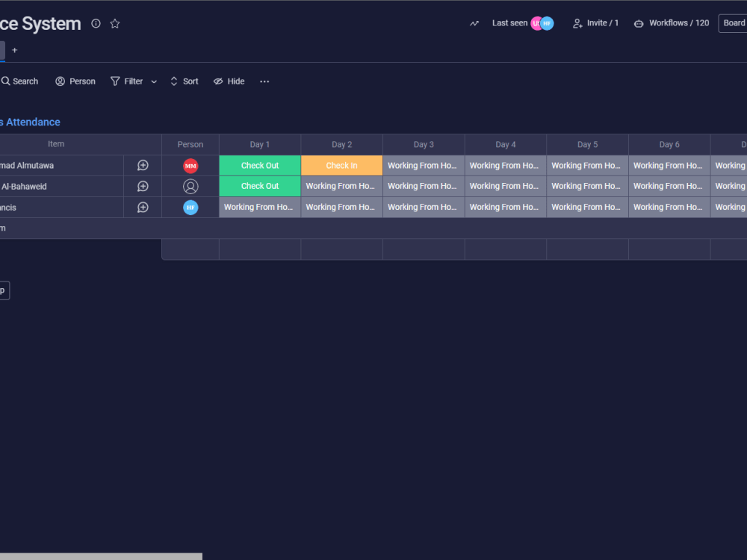Open updates bubble for Al-Bahaweid row
Viewport: 747px width, 560px height.
click(x=143, y=186)
